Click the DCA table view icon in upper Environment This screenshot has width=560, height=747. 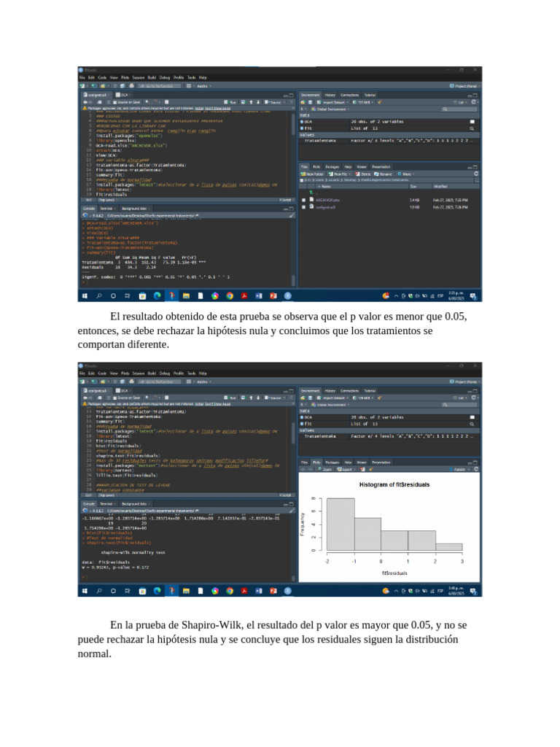coord(472,122)
